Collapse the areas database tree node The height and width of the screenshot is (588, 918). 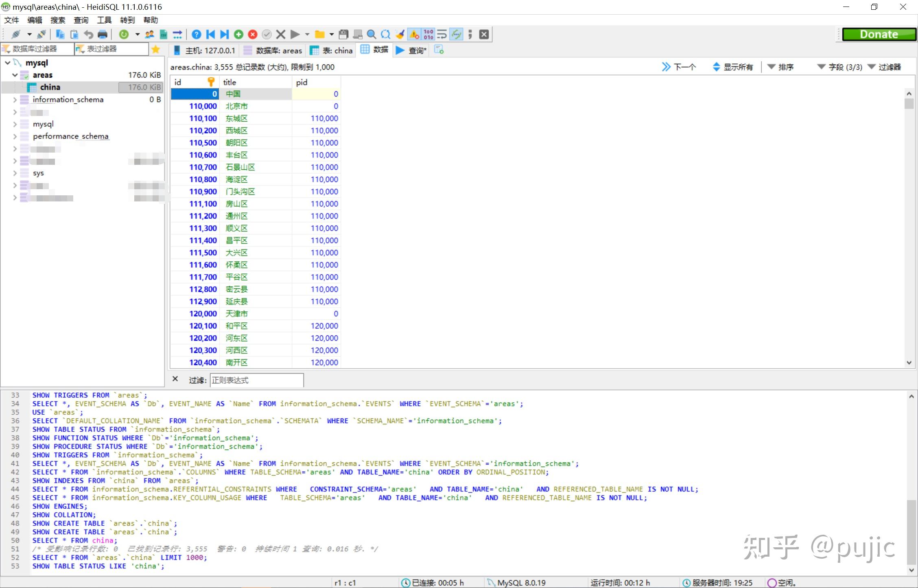pos(15,75)
